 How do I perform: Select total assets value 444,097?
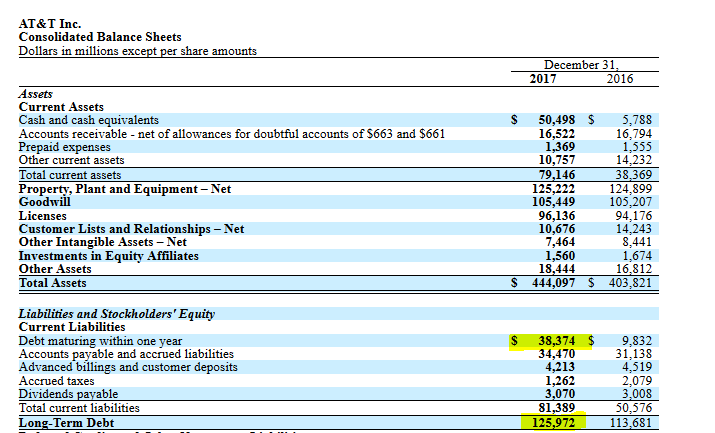click(553, 283)
